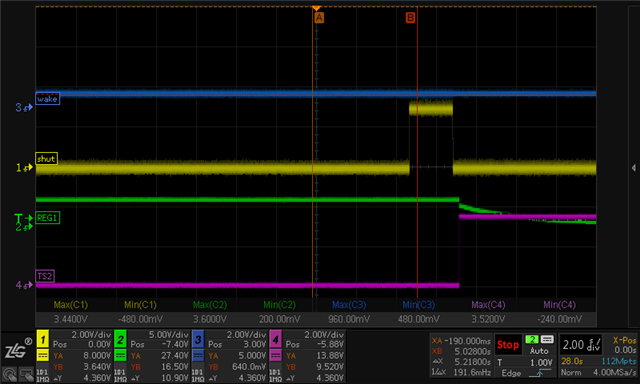Open the Edge trigger type setting
This screenshot has height=384, width=640.
511,373
